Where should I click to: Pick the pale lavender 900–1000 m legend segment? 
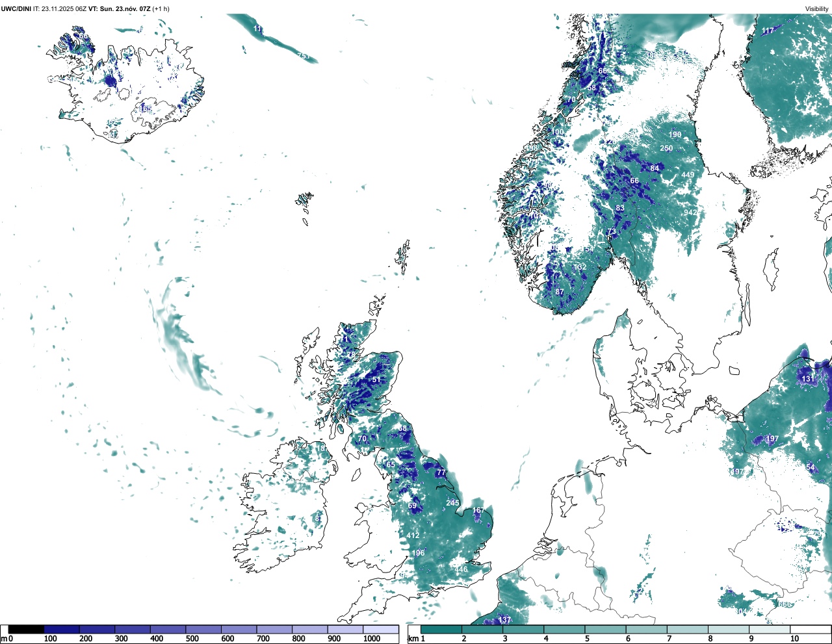click(x=345, y=629)
